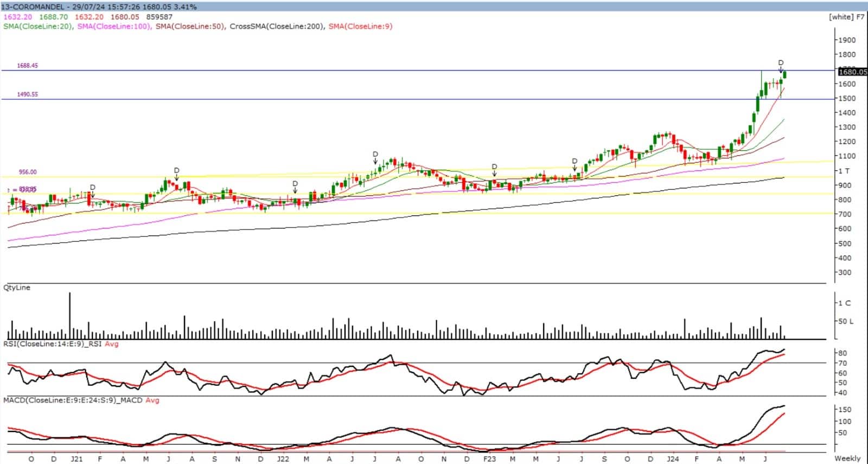
Task: Click the Weekly timeframe label
Action: coord(847,459)
